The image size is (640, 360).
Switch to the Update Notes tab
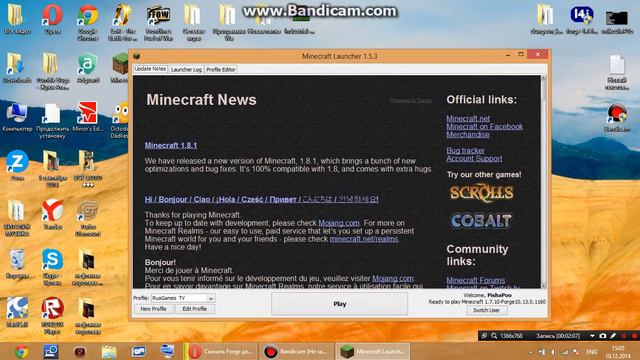tap(150, 69)
